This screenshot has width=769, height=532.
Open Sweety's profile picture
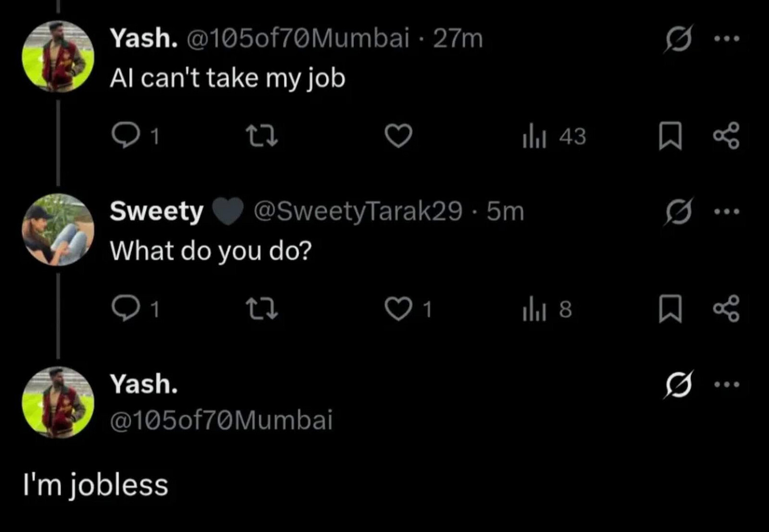tap(58, 230)
